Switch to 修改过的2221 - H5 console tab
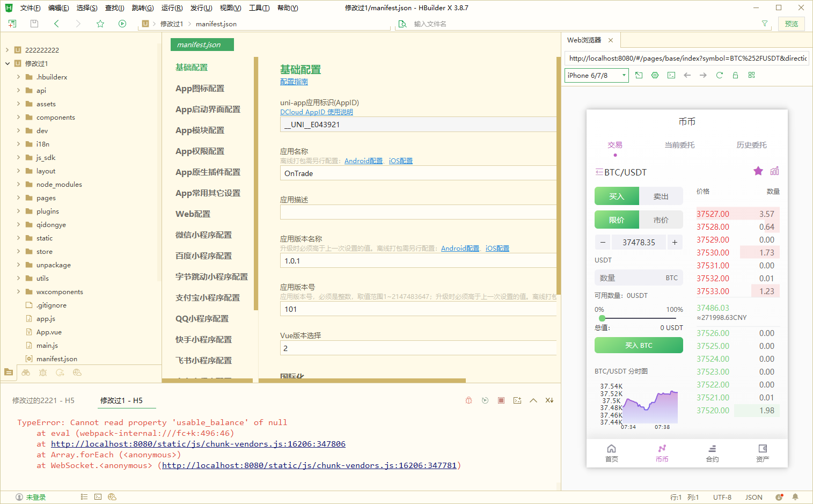 (43, 400)
